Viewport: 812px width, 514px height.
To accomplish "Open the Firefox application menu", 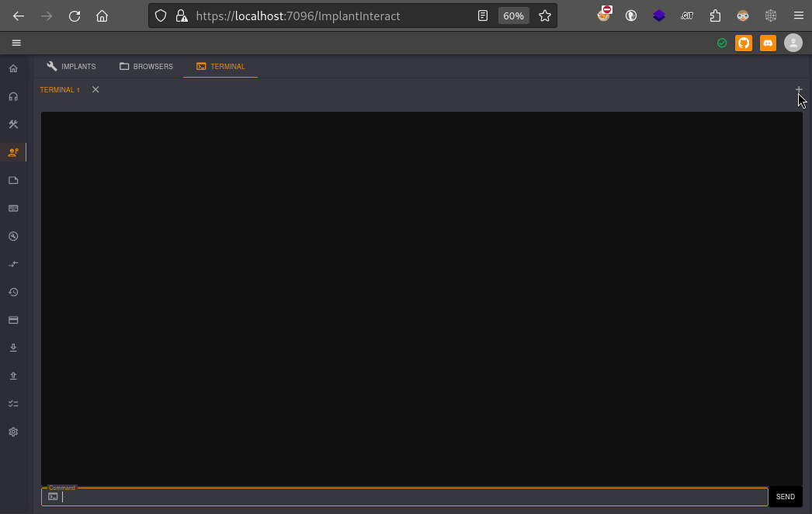I will [798, 16].
